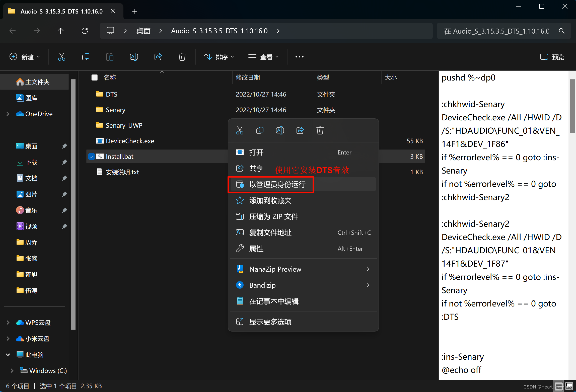Select 显示更多选项 in the context menu
The height and width of the screenshot is (392, 576).
[270, 322]
